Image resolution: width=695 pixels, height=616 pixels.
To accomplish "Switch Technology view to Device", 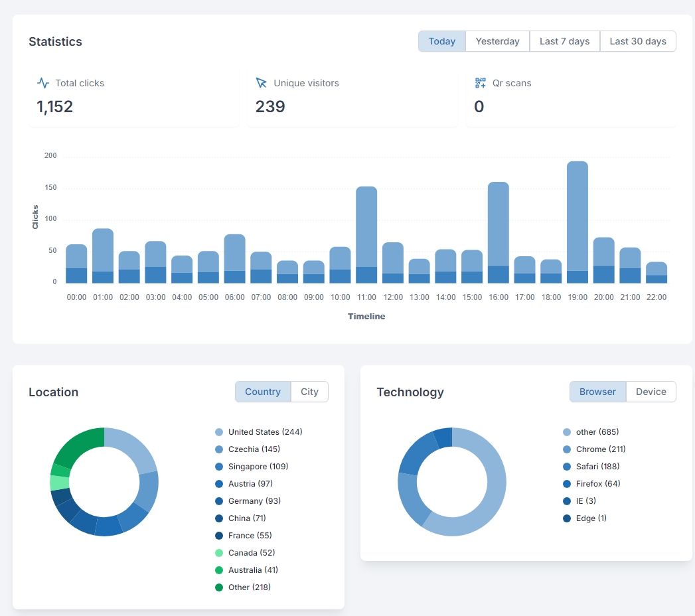I will [651, 392].
